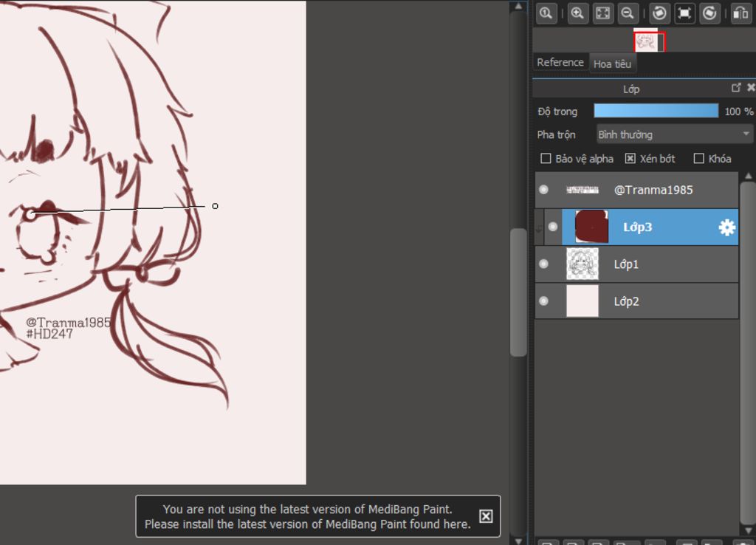
Task: Click the latest version notification message
Action: (308, 516)
